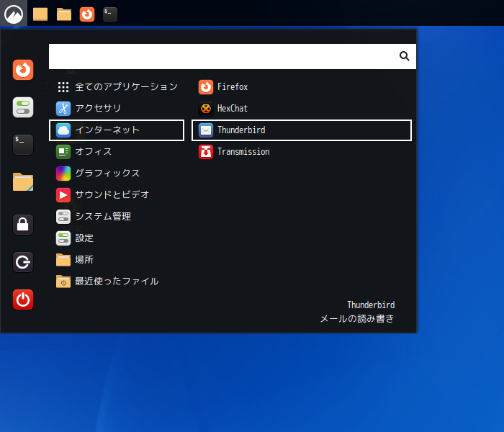The image size is (504, 432).
Task: Open the plain folder icon in top panel
Action: click(40, 14)
